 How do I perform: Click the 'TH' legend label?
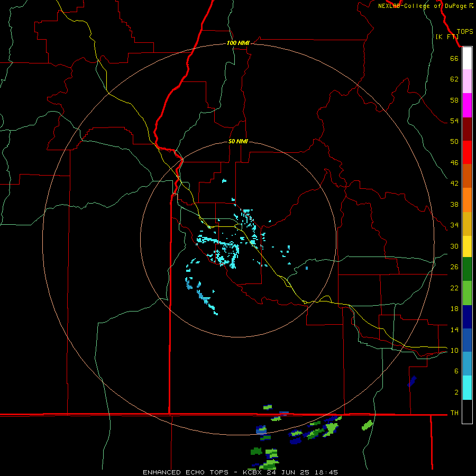pyautogui.click(x=454, y=413)
